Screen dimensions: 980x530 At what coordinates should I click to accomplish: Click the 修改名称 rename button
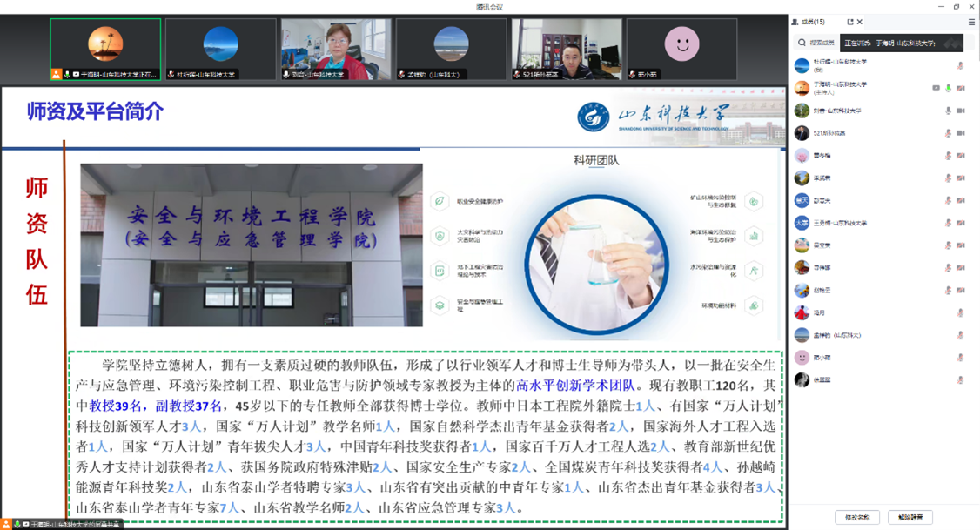point(857,518)
